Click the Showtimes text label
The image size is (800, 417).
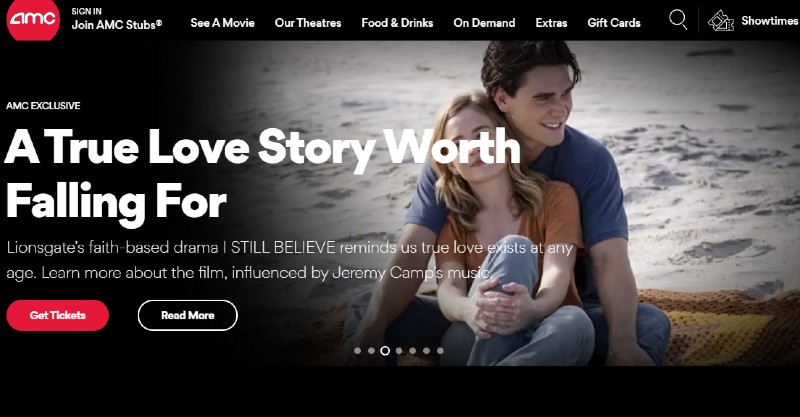click(769, 21)
